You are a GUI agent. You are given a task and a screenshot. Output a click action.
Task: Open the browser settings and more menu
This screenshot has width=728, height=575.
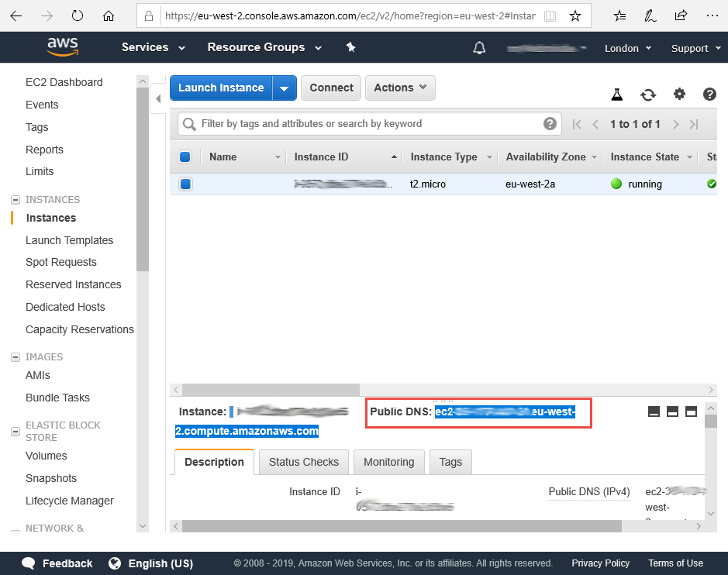pyautogui.click(x=712, y=16)
